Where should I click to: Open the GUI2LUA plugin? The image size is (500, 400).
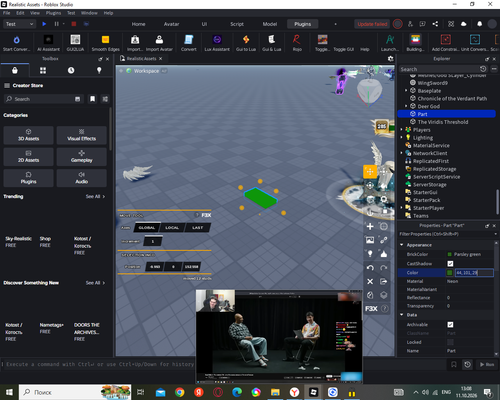[75, 40]
